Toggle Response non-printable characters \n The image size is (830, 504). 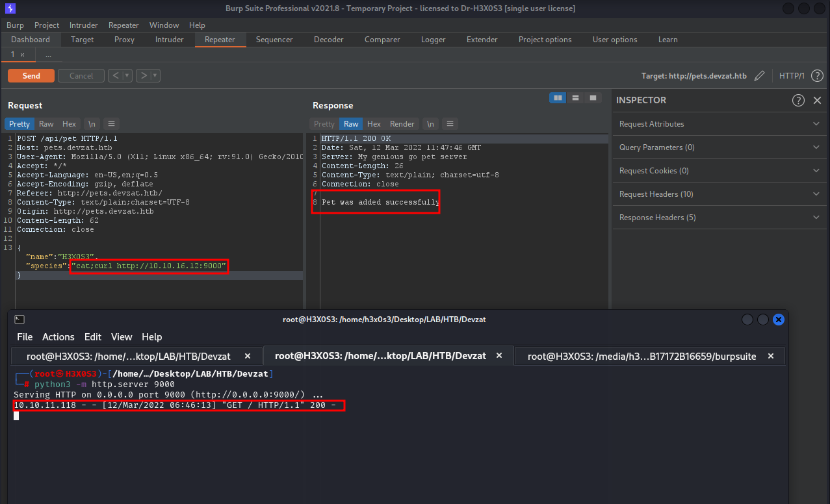coord(430,123)
